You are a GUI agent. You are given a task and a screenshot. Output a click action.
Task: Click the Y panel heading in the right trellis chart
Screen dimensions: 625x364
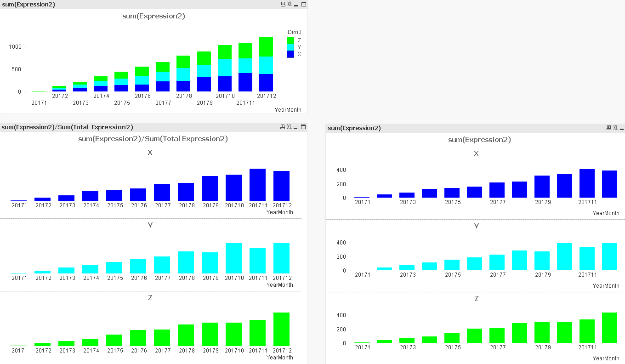click(477, 226)
